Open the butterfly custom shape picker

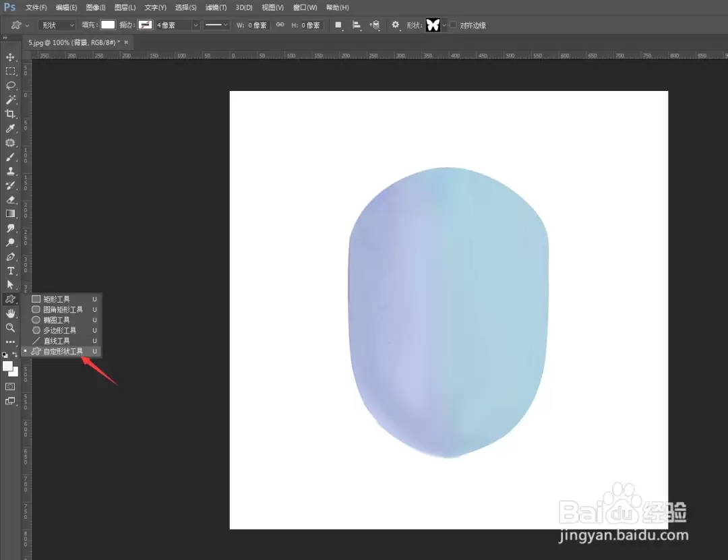tap(436, 25)
